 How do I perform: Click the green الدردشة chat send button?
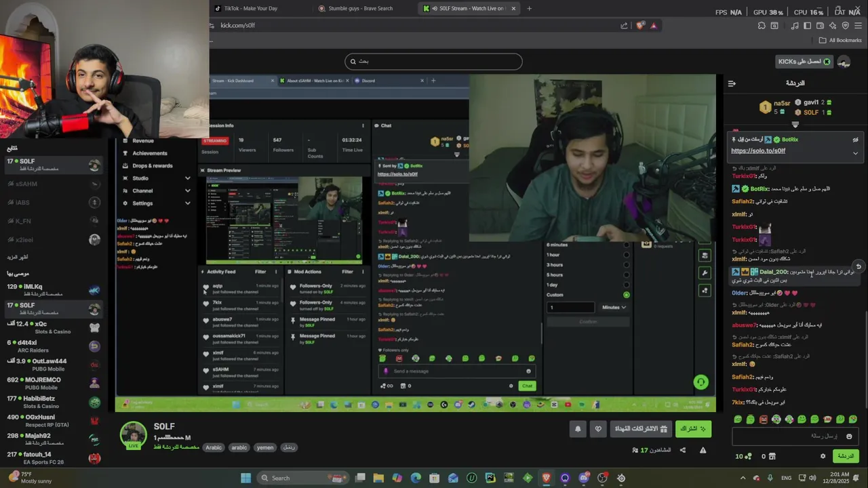(846, 456)
